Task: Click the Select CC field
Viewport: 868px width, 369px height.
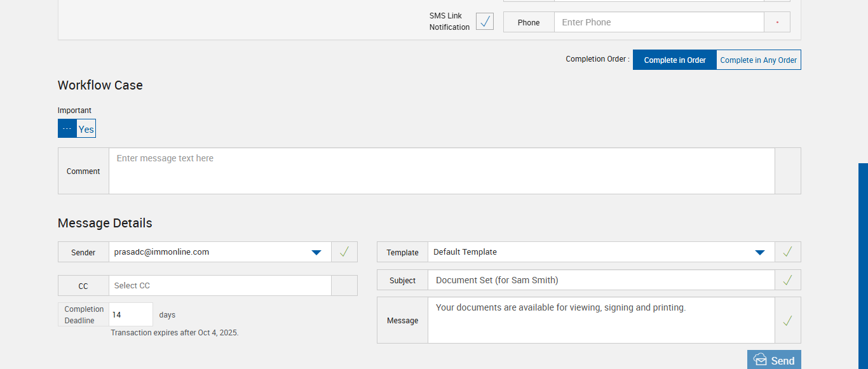Action: [x=220, y=286]
